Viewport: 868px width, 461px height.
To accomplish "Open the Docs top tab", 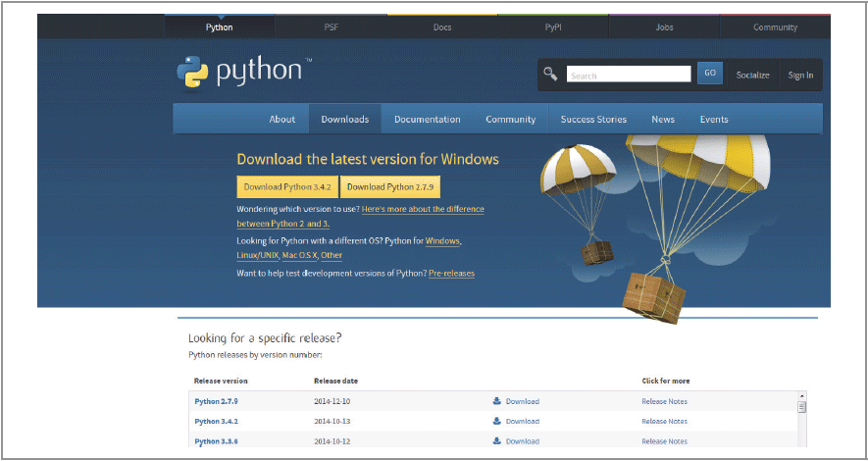I will click(442, 27).
